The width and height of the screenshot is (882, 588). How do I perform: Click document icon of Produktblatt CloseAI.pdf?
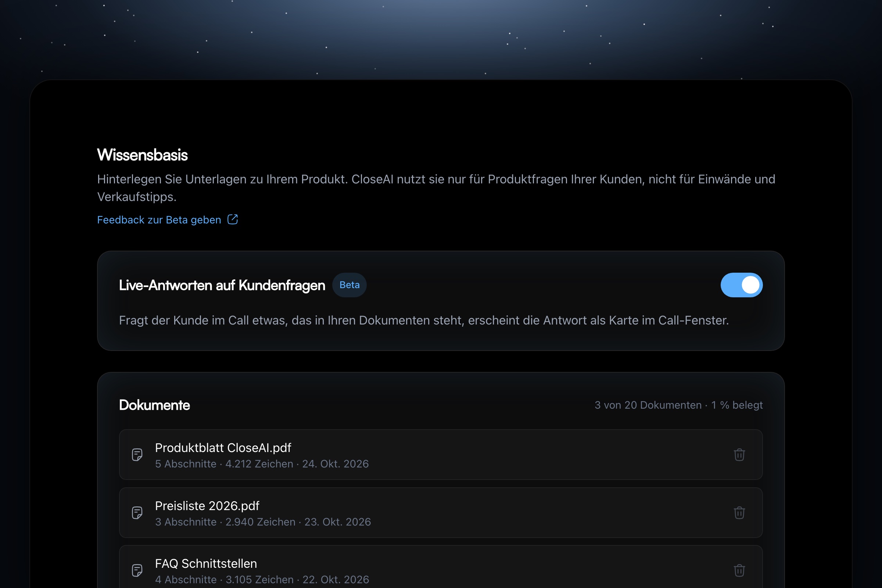pos(137,455)
